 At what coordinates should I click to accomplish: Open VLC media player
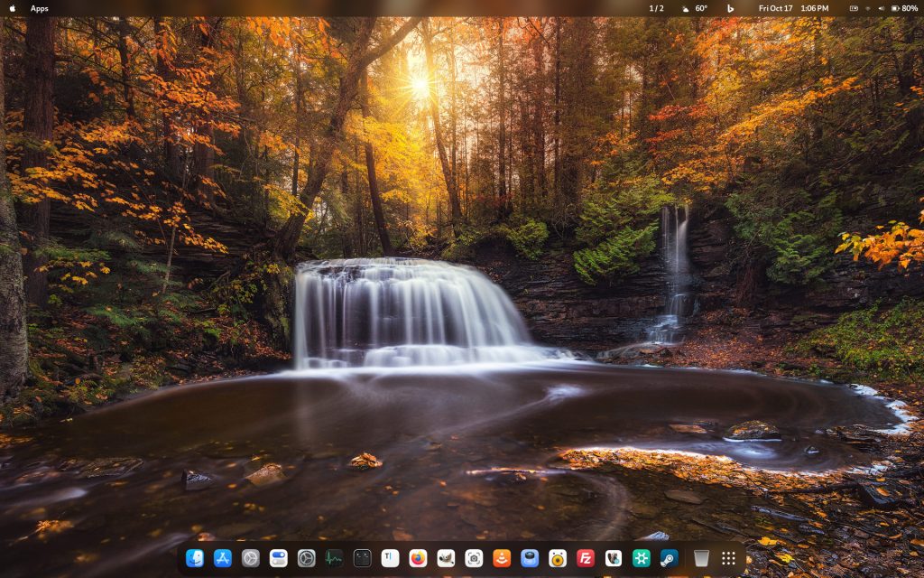(x=502, y=558)
